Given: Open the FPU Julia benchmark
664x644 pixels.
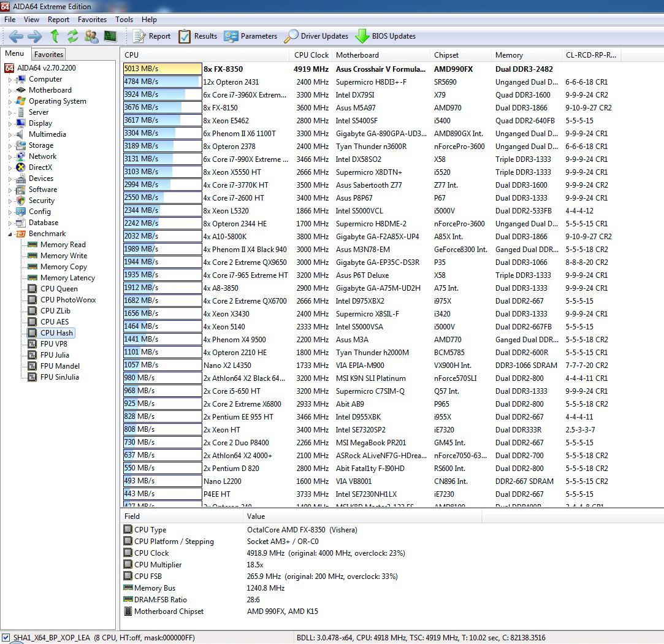Looking at the screenshot, I should pos(48,355).
